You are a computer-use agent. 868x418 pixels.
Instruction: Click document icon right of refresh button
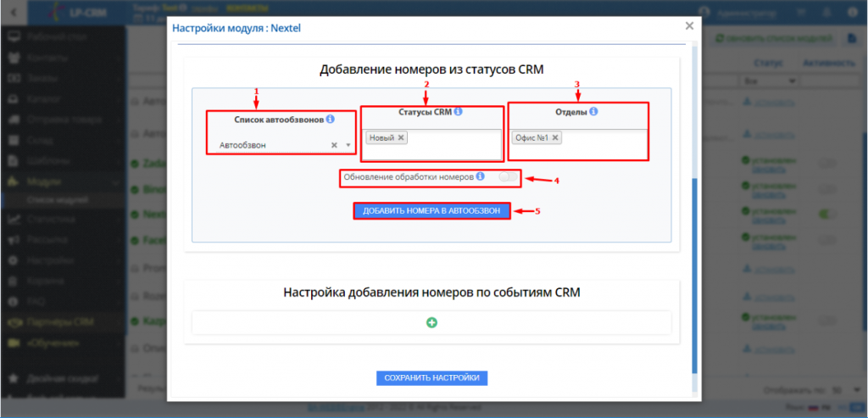click(853, 39)
